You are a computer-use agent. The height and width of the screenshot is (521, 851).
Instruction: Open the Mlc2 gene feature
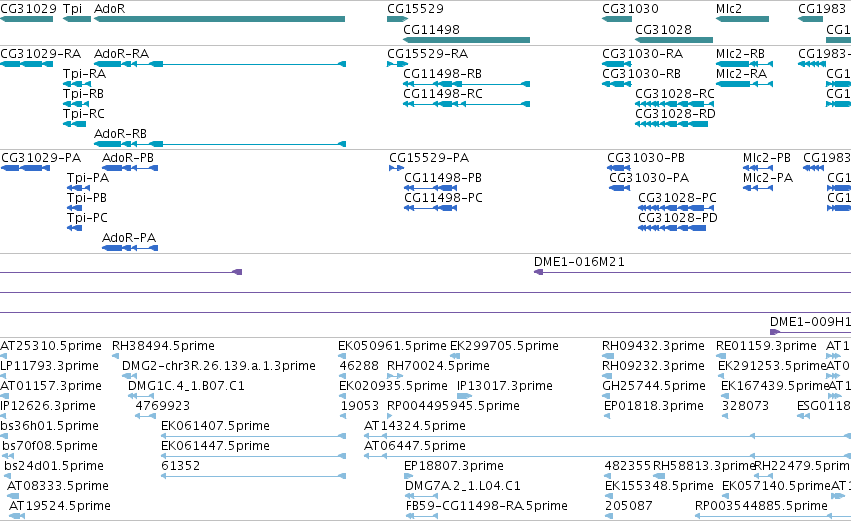click(x=742, y=19)
